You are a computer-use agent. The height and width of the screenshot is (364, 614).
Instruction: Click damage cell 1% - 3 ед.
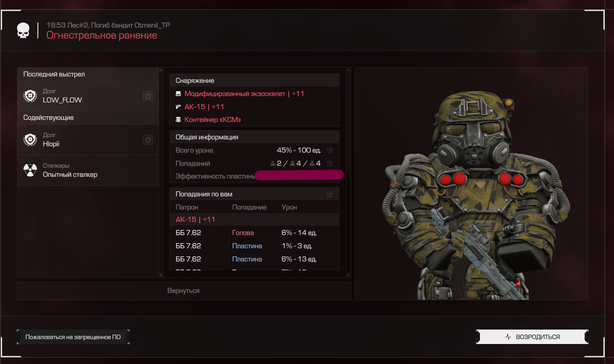point(297,246)
